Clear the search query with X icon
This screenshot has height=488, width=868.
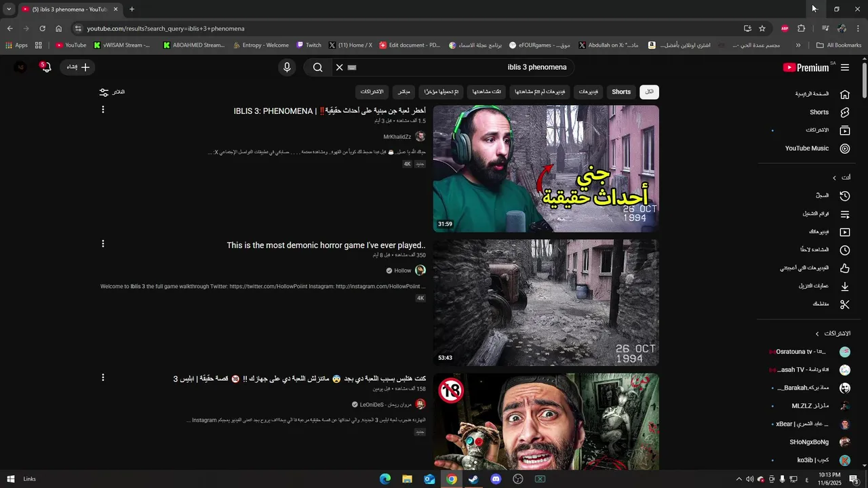click(340, 67)
